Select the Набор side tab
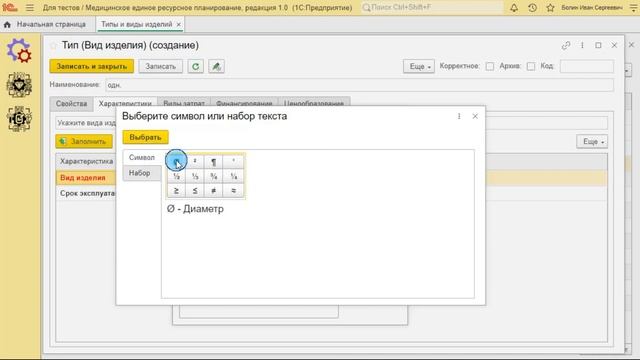The height and width of the screenshot is (360, 640). (142, 173)
